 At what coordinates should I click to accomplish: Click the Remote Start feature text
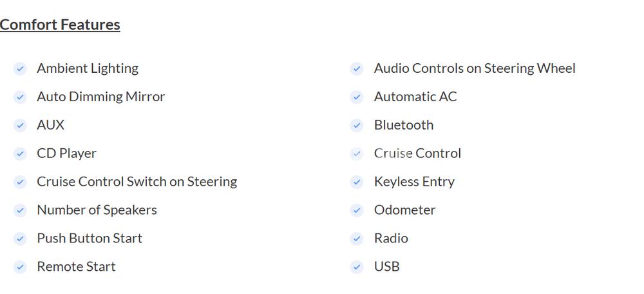[x=76, y=267]
